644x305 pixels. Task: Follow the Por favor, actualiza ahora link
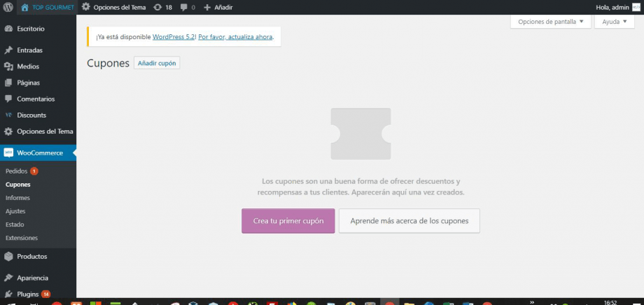click(x=236, y=36)
